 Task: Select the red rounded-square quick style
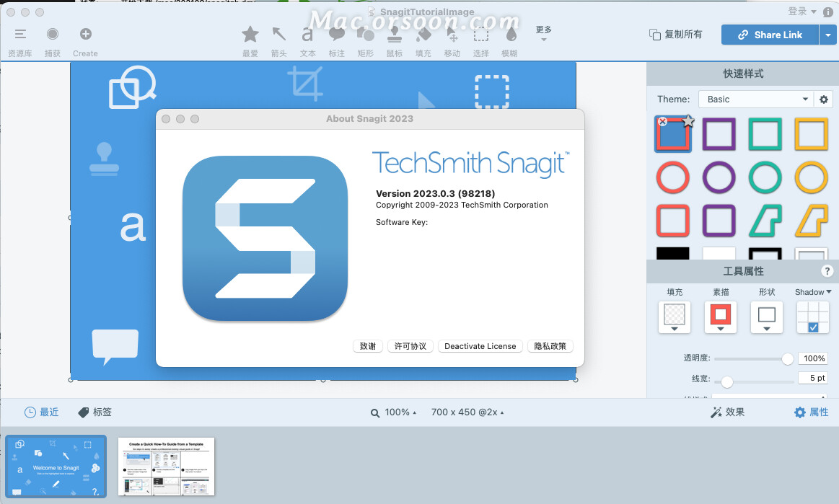pos(672,221)
